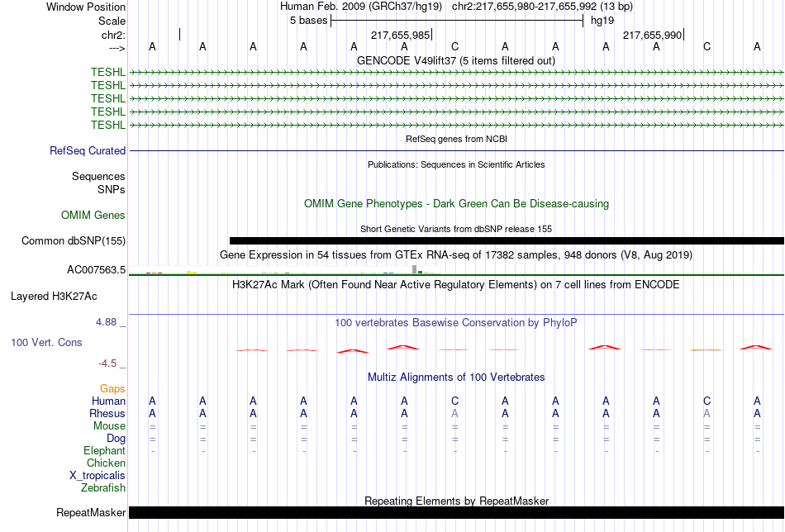
Task: Select the black RepeatMasker element bar
Action: 457,512
